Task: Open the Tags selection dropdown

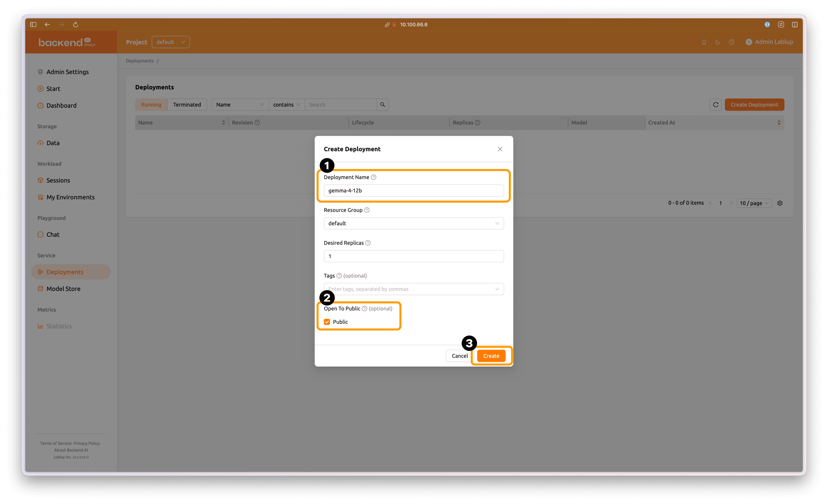Action: click(414, 289)
